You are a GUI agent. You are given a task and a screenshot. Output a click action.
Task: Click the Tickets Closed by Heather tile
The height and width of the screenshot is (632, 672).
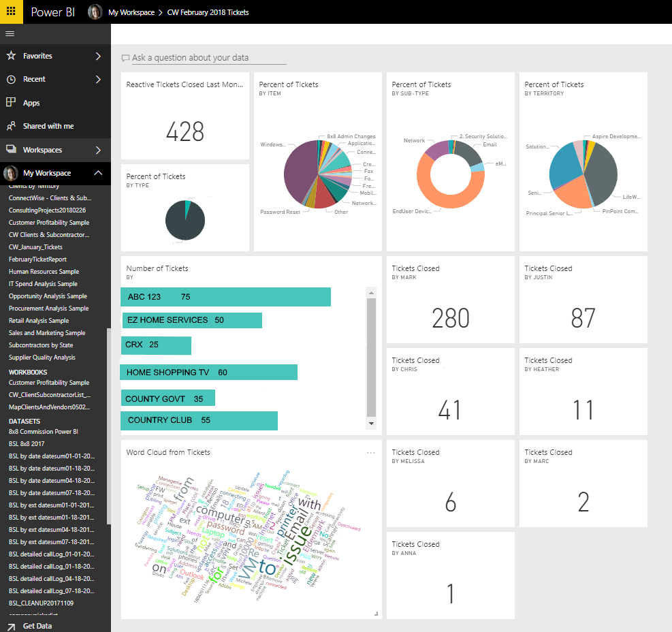pos(583,392)
